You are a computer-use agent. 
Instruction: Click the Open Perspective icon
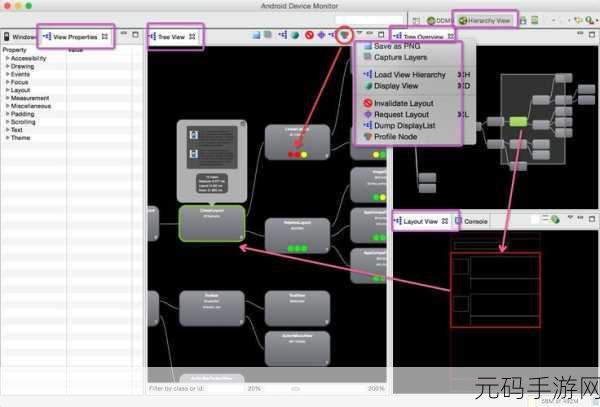tap(416, 20)
